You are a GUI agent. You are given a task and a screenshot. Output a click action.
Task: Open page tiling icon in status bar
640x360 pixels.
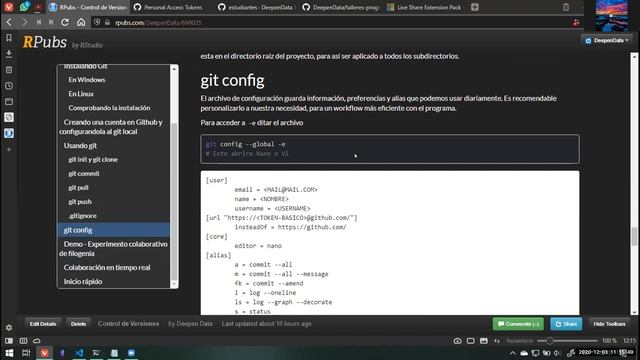tap(471, 340)
